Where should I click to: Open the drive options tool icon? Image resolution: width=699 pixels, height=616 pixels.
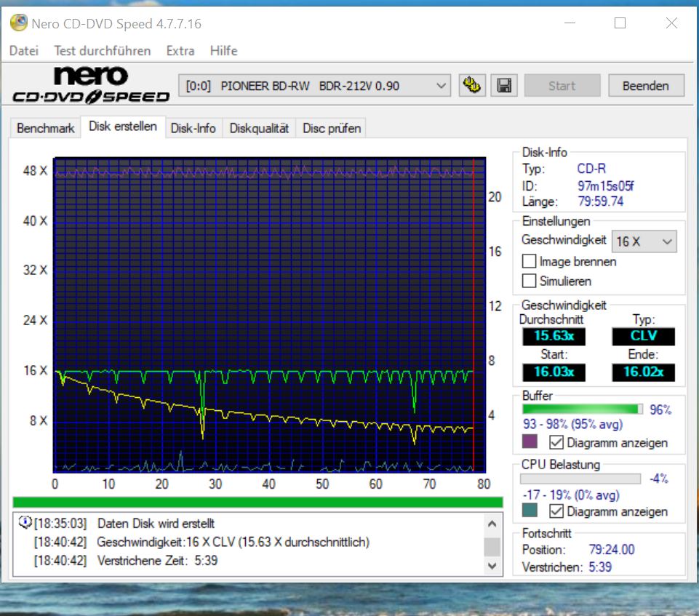tap(472, 85)
